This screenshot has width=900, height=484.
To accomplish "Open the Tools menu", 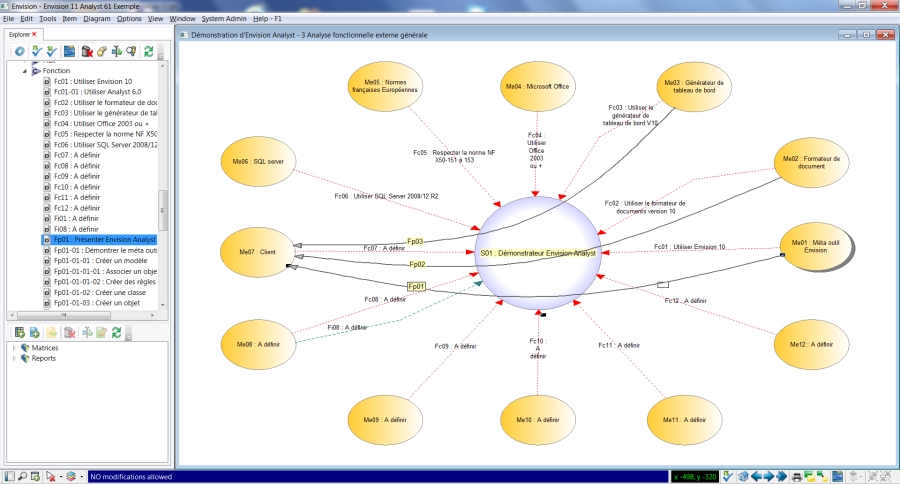I will coord(48,18).
